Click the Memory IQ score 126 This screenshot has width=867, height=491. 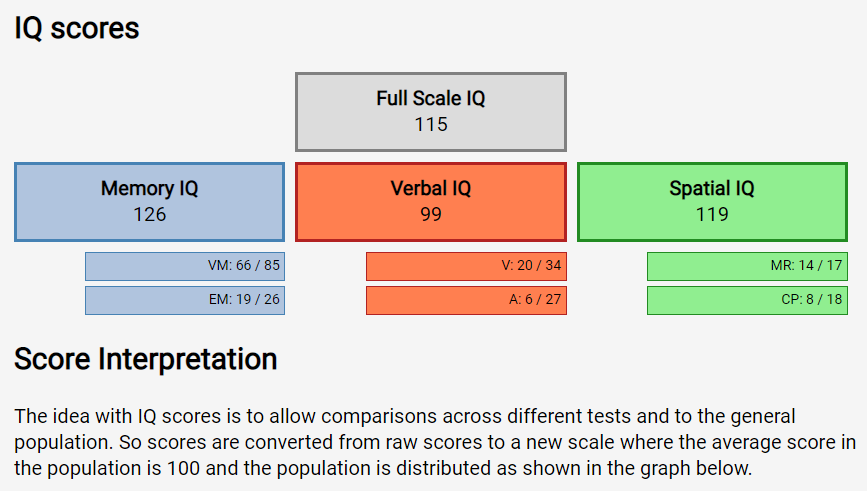[149, 214]
